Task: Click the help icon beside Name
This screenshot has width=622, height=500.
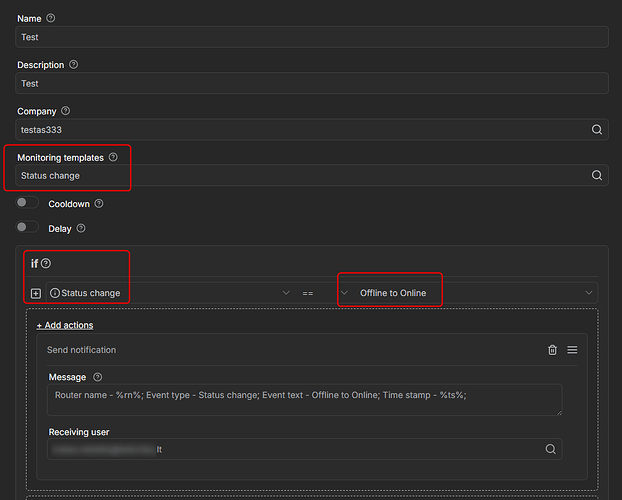Action: tap(50, 18)
